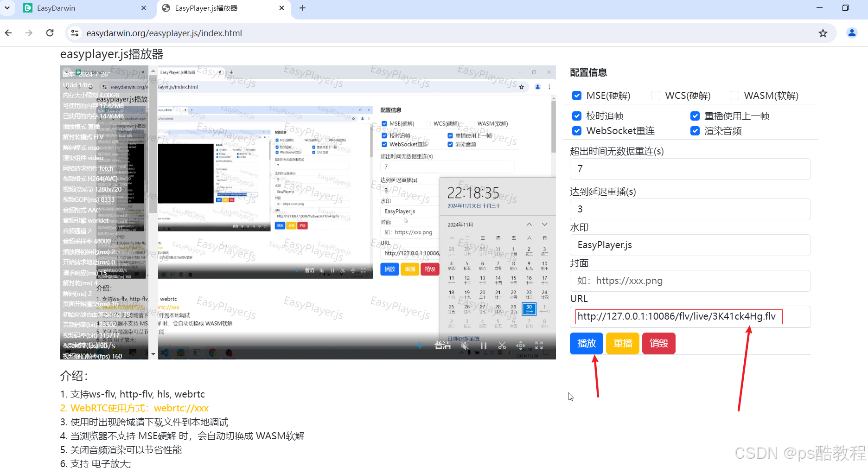Take a screenshot with the scissors icon

coord(502,346)
